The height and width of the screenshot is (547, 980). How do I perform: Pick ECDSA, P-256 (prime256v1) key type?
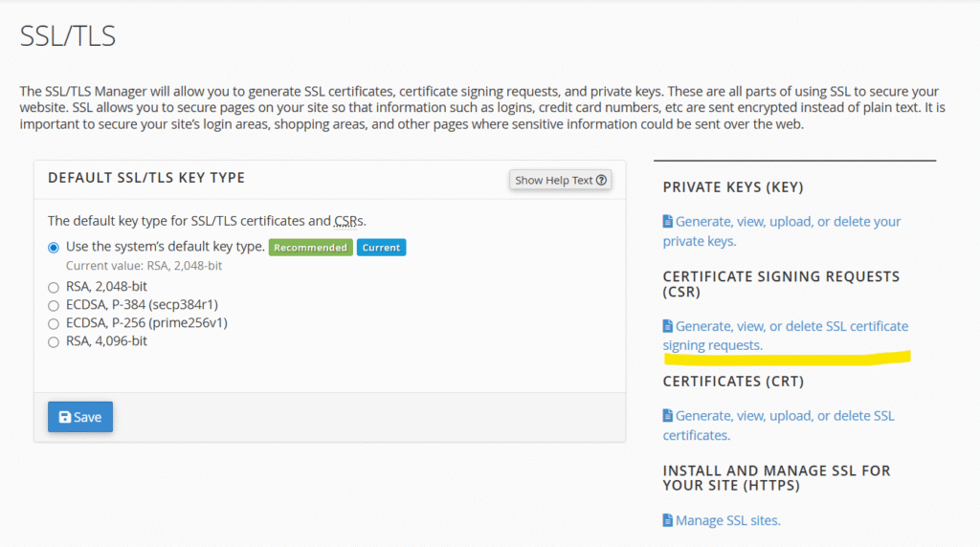pos(54,323)
